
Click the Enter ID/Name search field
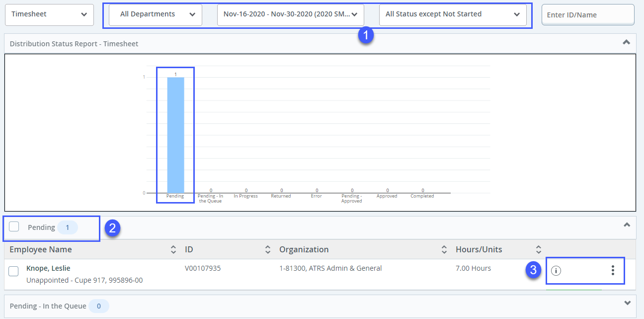[587, 15]
